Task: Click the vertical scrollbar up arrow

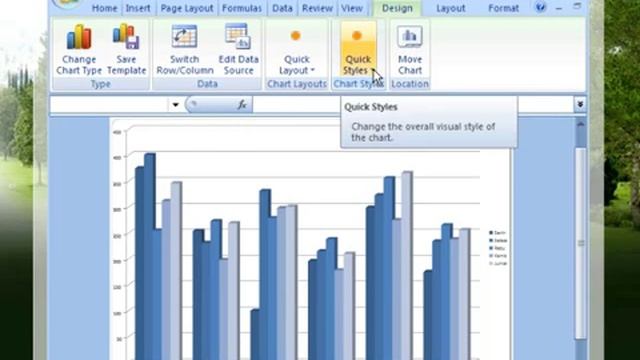Action: point(580,124)
